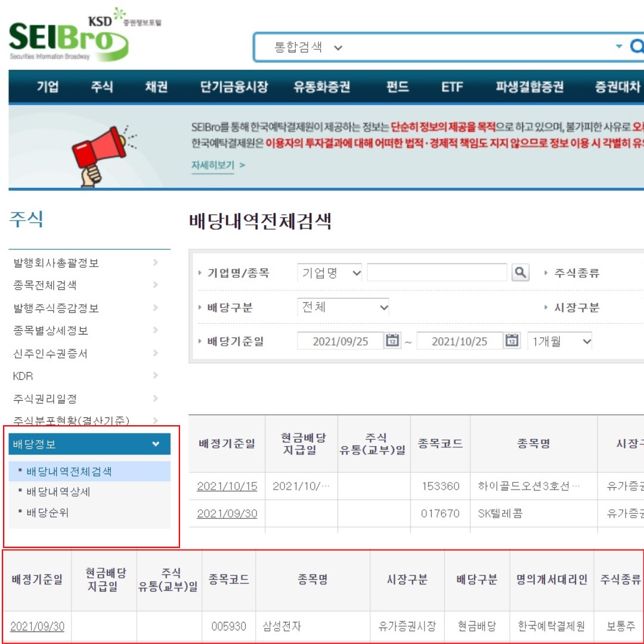Open search history arrow in top search bar
Image resolution: width=644 pixels, height=644 pixels.
618,47
